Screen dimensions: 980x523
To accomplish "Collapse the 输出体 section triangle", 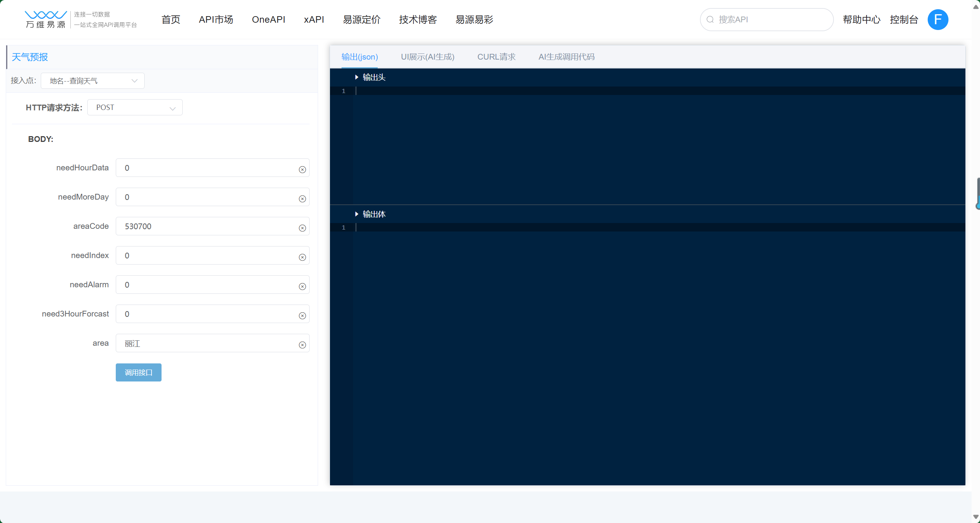I will point(357,214).
